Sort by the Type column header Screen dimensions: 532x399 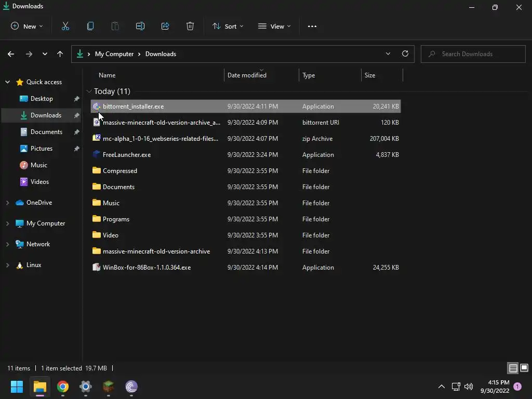point(309,75)
